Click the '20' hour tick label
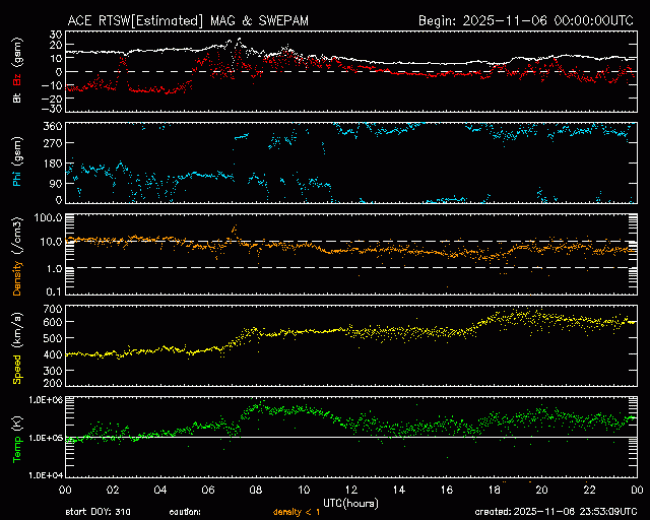The height and width of the screenshot is (520, 650). click(x=542, y=490)
